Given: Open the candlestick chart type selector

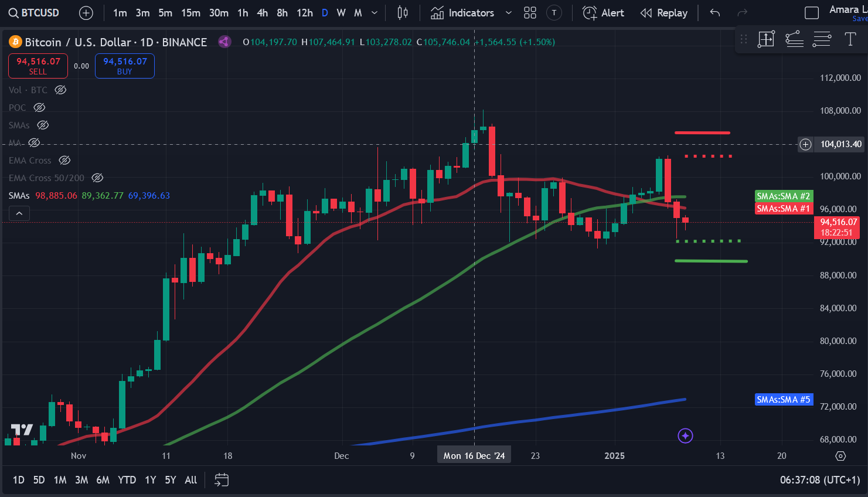Looking at the screenshot, I should [403, 13].
